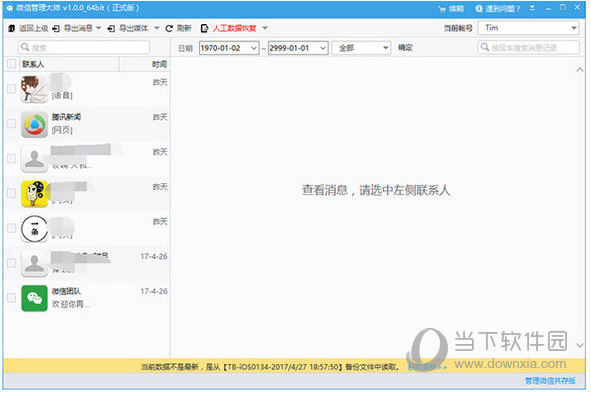Screen dimensions: 591x393
Task: Expand the start date 1970-01-02 dropdown
Action: (x=254, y=48)
